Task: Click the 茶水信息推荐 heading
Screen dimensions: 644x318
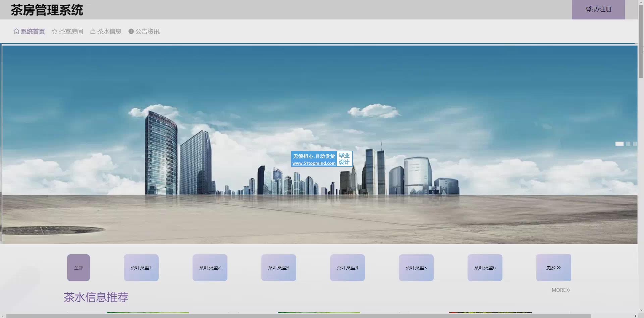Action: point(96,297)
